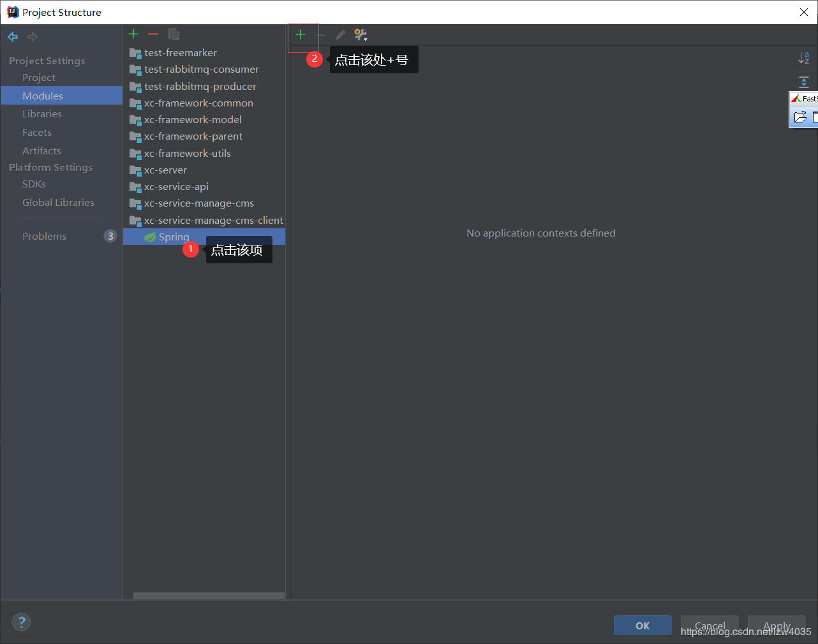The image size is (818, 644).
Task: Open the wrench settings dropdown
Action: click(x=361, y=35)
